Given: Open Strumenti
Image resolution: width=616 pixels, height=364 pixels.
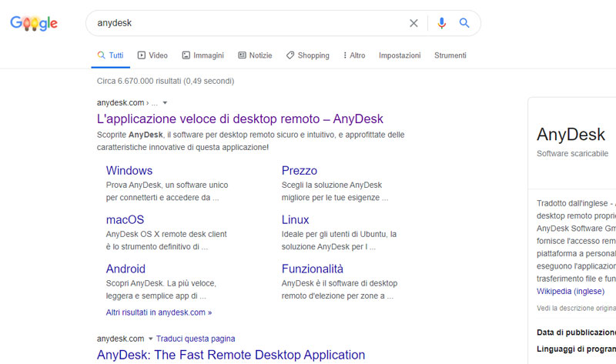Looking at the screenshot, I should click(x=450, y=55).
